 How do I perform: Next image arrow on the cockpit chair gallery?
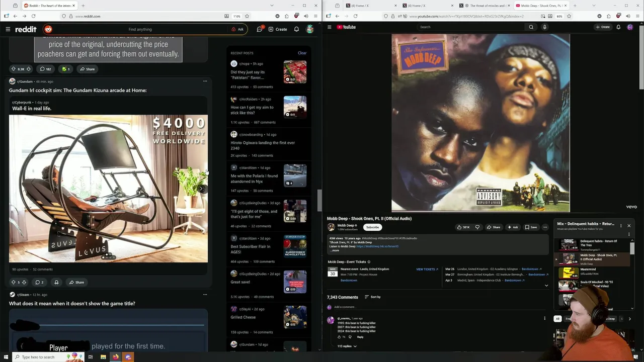tap(201, 189)
